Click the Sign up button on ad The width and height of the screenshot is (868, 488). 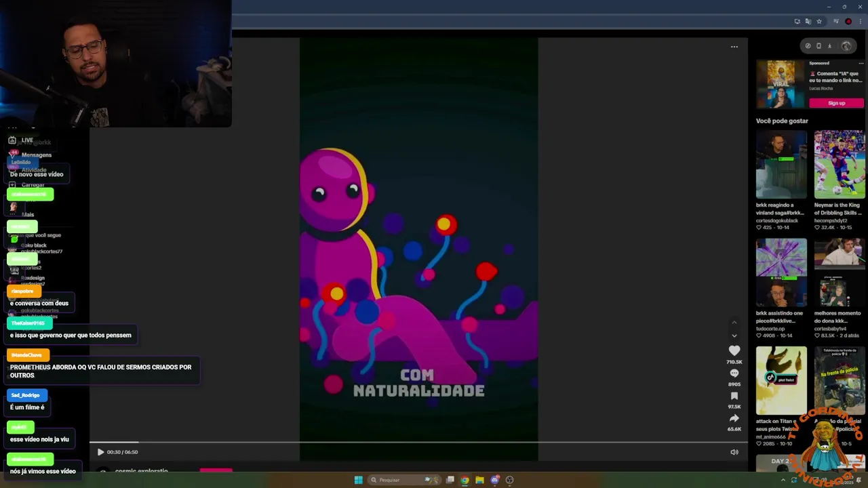pyautogui.click(x=836, y=103)
